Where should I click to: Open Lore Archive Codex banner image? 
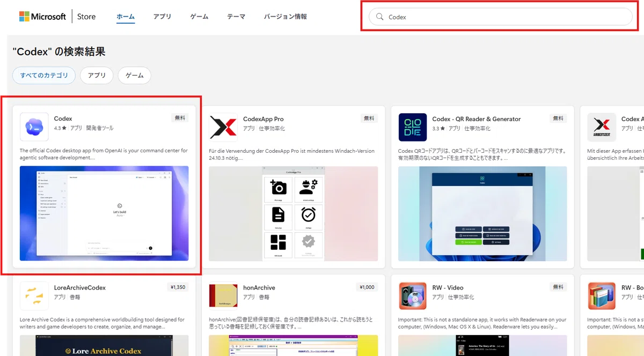pos(104,346)
